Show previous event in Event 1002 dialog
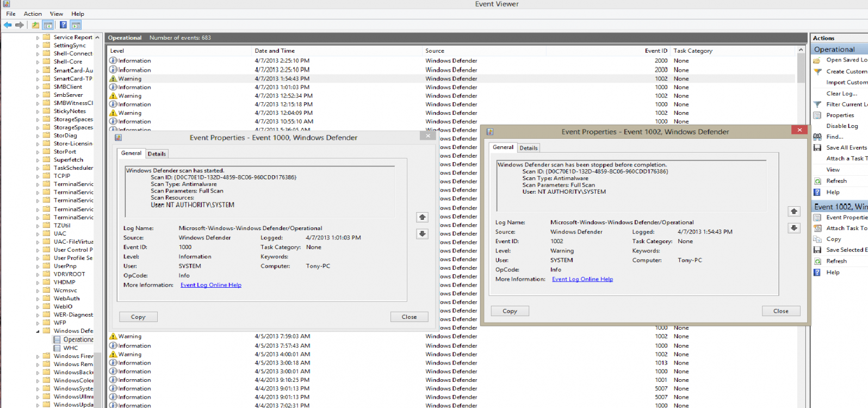 [794, 211]
